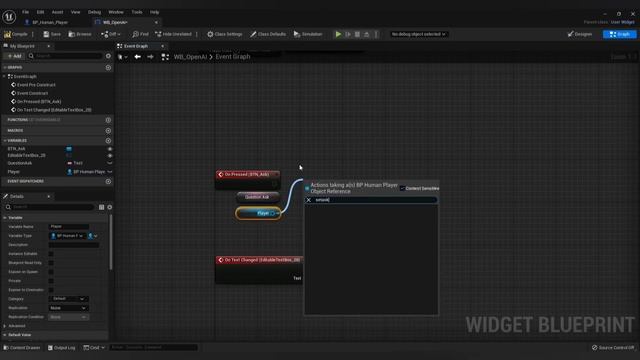This screenshot has height=360, width=640.
Task: Open the Category dropdown
Action: point(69,299)
